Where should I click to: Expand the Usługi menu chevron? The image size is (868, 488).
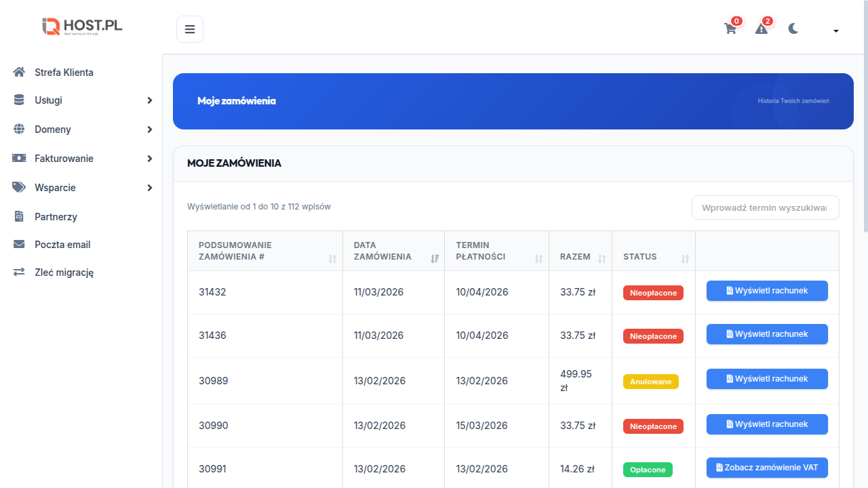(x=150, y=100)
